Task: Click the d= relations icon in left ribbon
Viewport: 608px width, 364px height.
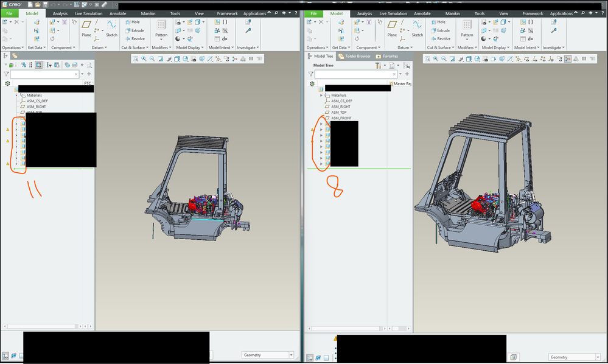Action: click(x=225, y=39)
